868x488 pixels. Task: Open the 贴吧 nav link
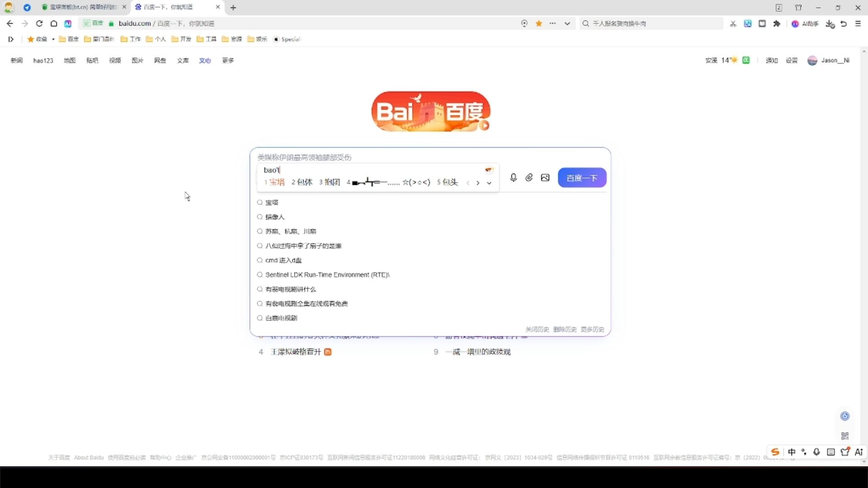92,61
